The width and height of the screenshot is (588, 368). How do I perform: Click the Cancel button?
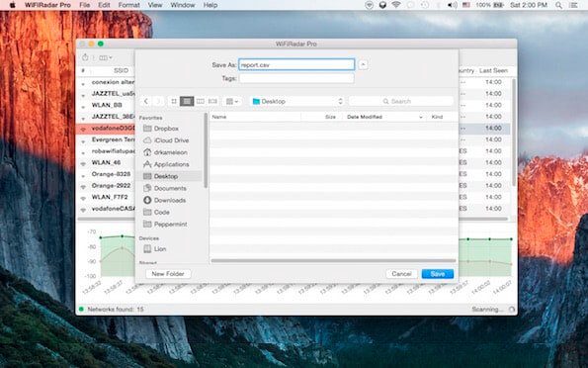tap(401, 274)
